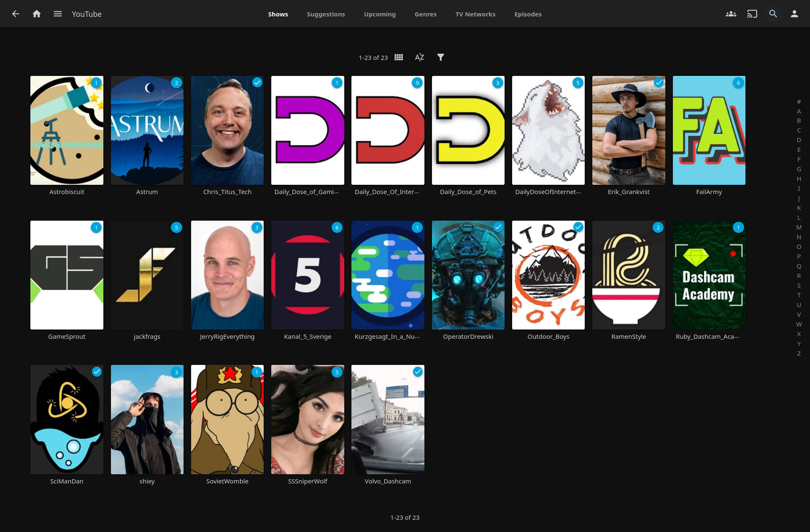Screen dimensions: 810x532
Task: Switch to the TV Networks tab
Action: point(475,14)
